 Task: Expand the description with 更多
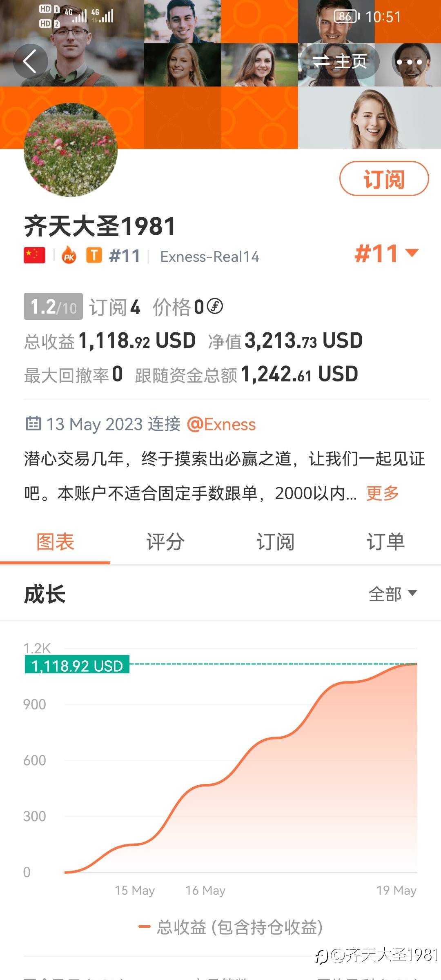coord(382,493)
